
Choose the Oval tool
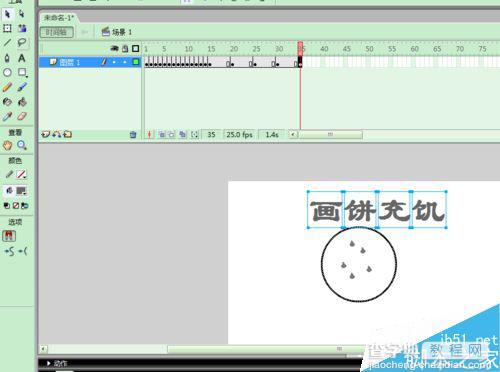click(7, 72)
